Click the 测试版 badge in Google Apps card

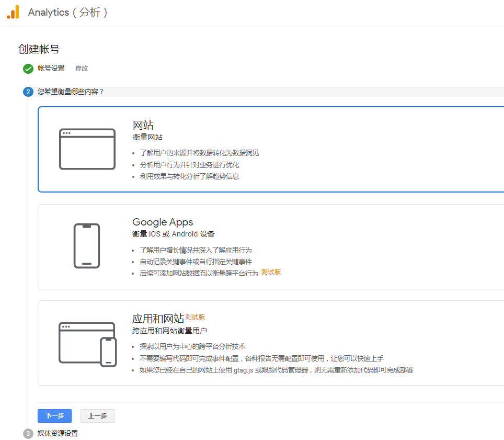point(271,272)
